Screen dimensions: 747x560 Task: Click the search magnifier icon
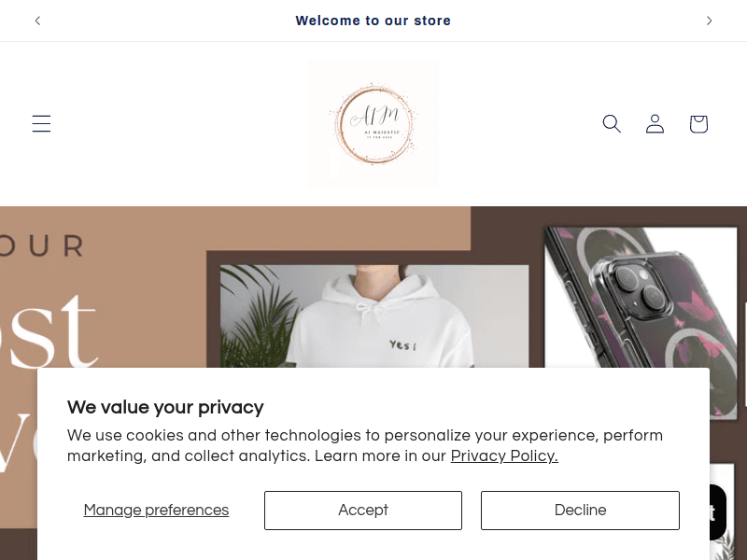tap(612, 123)
